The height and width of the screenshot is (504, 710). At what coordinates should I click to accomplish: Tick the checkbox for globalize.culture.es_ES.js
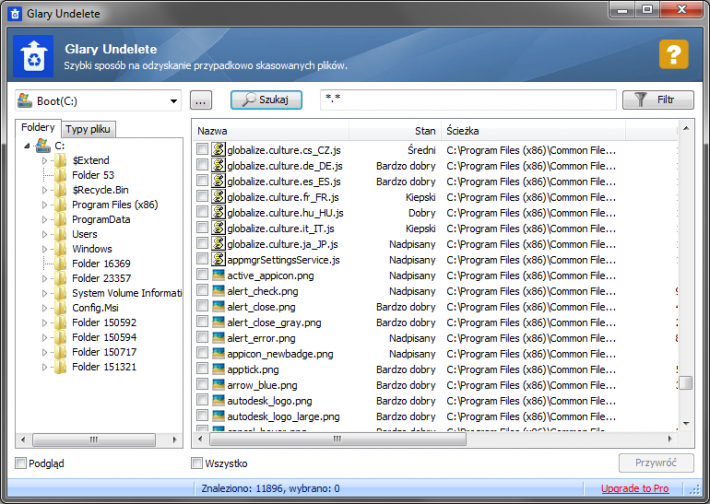pos(202,181)
